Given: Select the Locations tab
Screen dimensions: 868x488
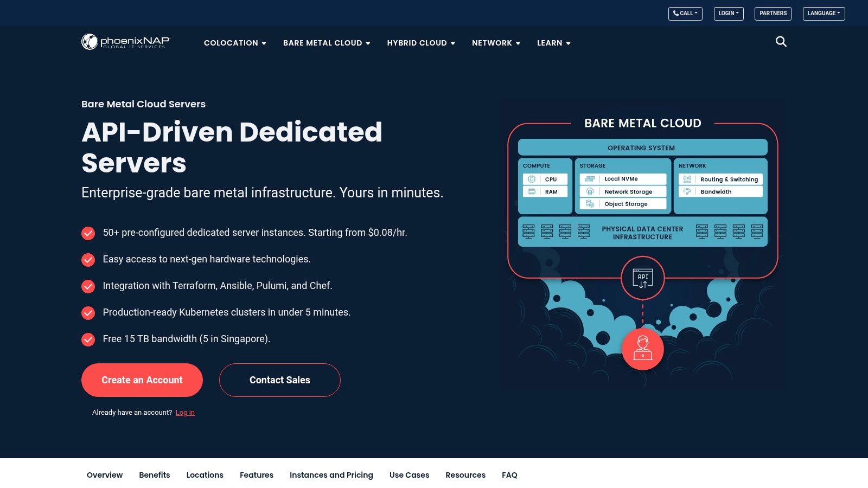Looking at the screenshot, I should [205, 475].
